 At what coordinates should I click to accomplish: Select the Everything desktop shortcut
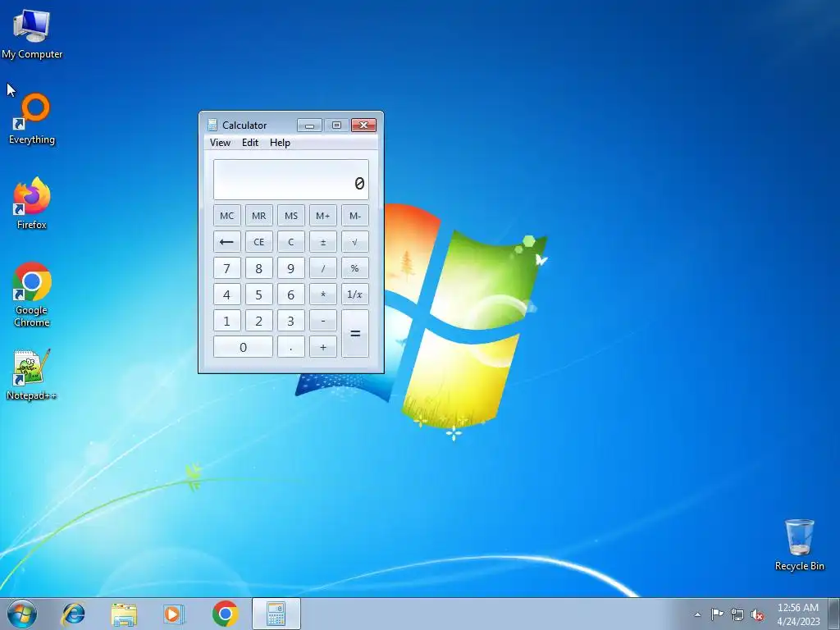[x=32, y=119]
